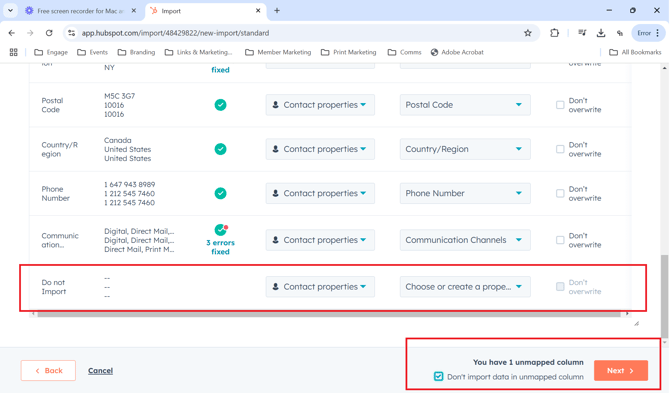Enable Don't overwrite for Postal Code

point(560,105)
